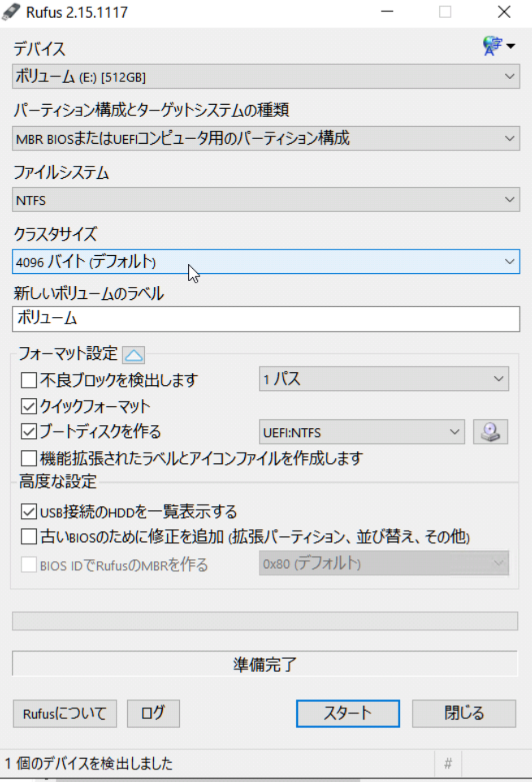Click the スタート button
This screenshot has width=532, height=782.
(x=348, y=714)
